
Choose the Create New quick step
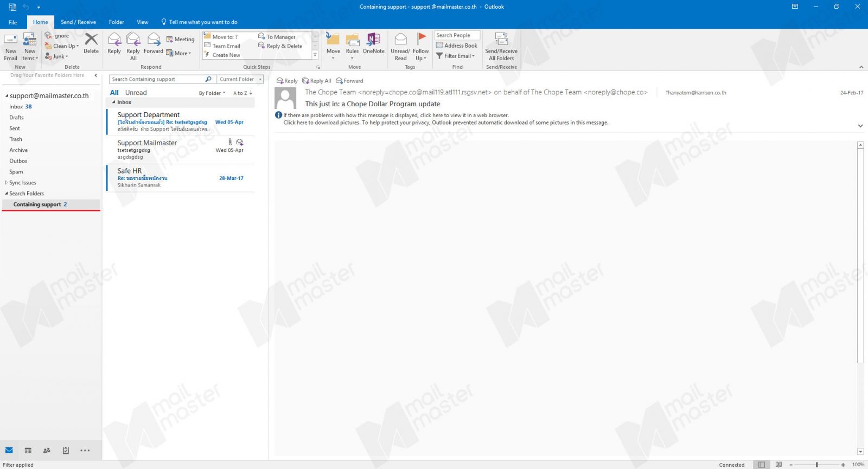[222, 55]
